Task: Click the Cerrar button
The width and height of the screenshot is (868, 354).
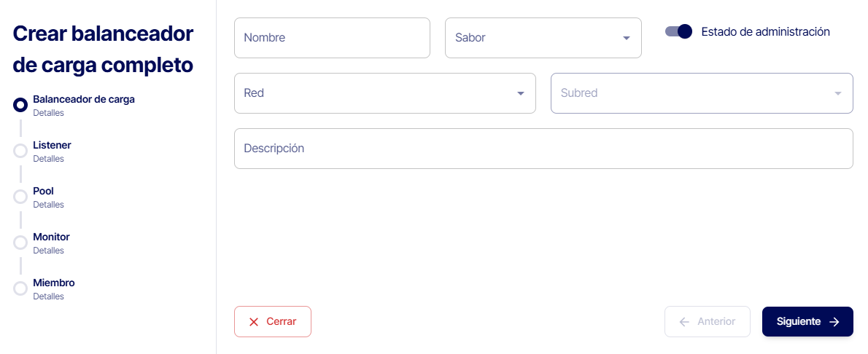Action: (273, 322)
